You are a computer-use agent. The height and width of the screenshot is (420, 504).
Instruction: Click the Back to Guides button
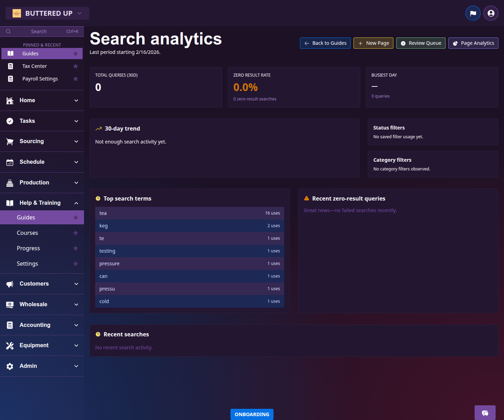tap(325, 43)
